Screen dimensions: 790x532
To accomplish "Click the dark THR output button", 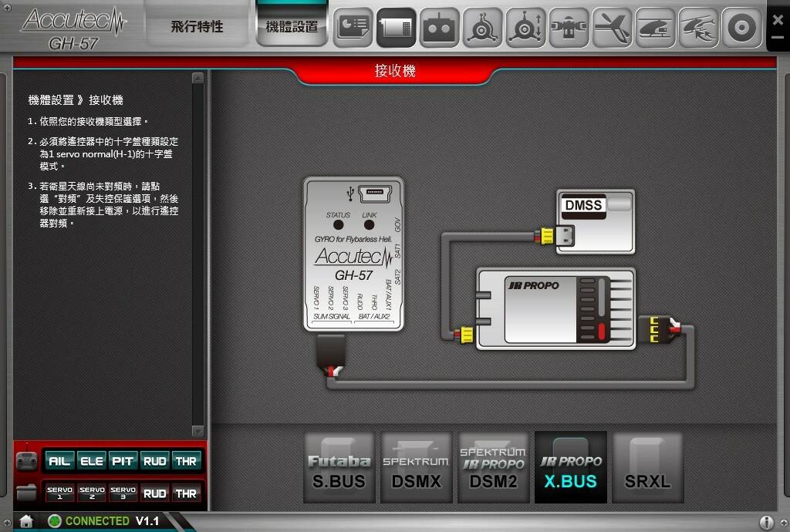I will click(186, 493).
